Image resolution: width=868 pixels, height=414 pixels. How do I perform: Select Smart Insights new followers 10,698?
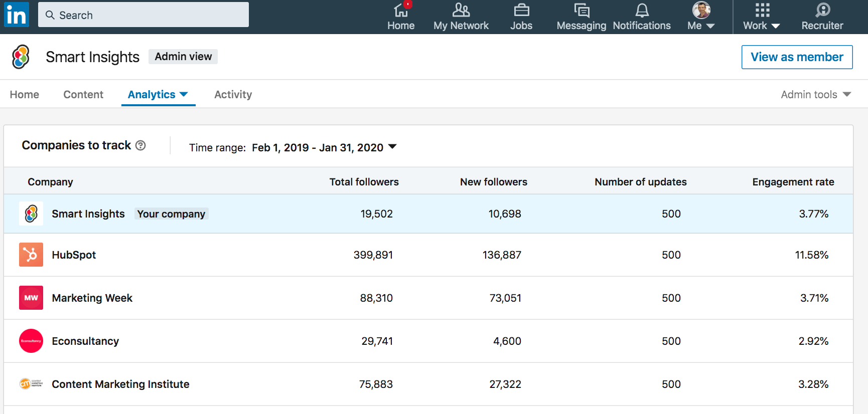pos(505,214)
